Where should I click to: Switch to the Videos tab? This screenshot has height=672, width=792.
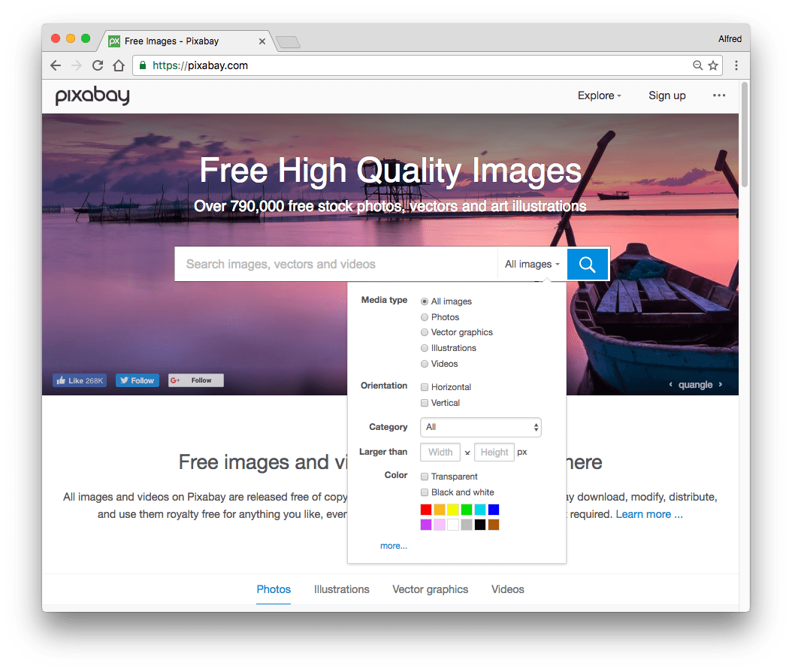coord(507,589)
